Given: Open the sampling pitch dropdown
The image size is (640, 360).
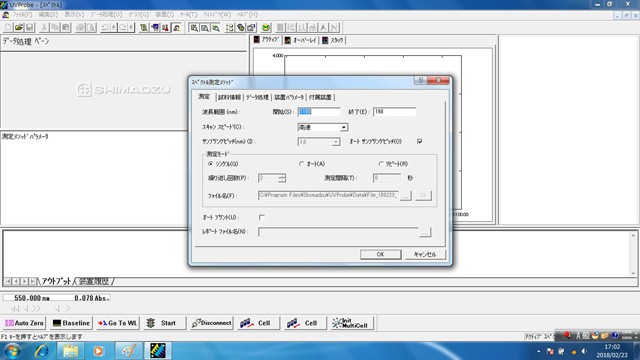Looking at the screenshot, I should (x=336, y=142).
